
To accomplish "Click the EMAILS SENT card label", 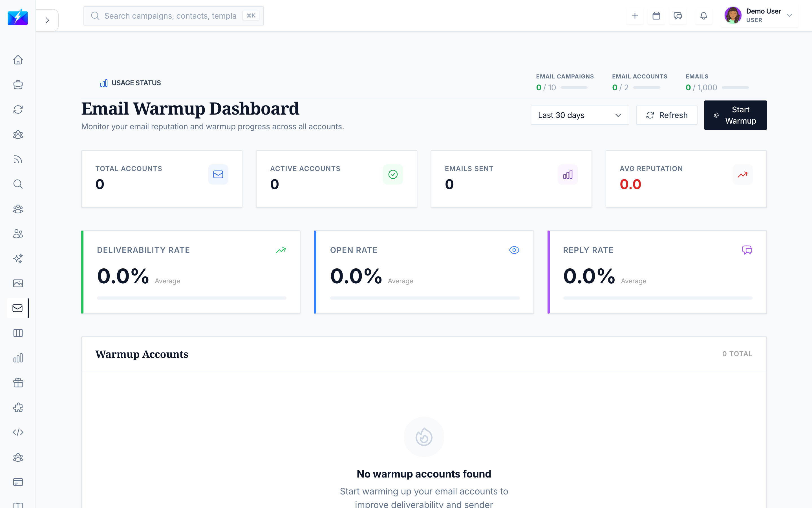I will tap(469, 169).
